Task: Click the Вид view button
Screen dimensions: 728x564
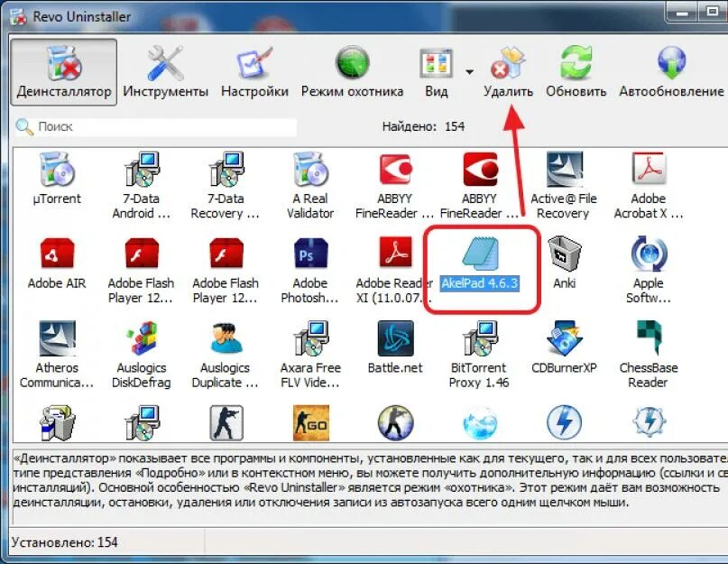Action: (x=436, y=72)
